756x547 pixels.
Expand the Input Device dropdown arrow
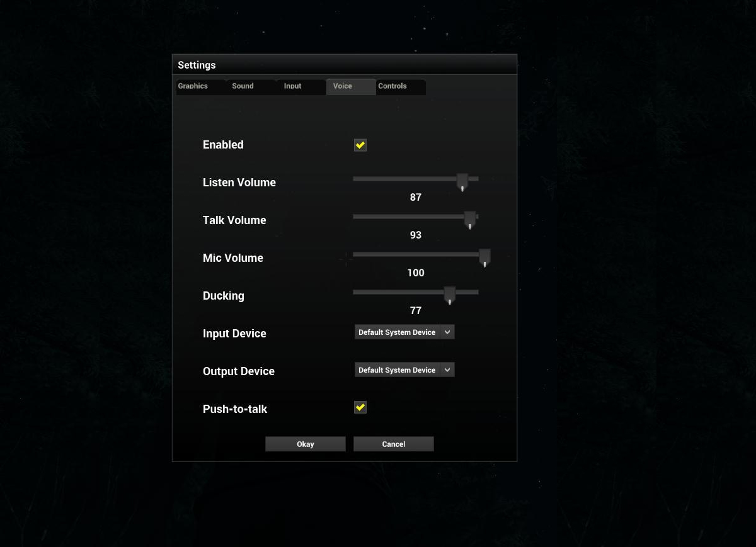pos(447,332)
